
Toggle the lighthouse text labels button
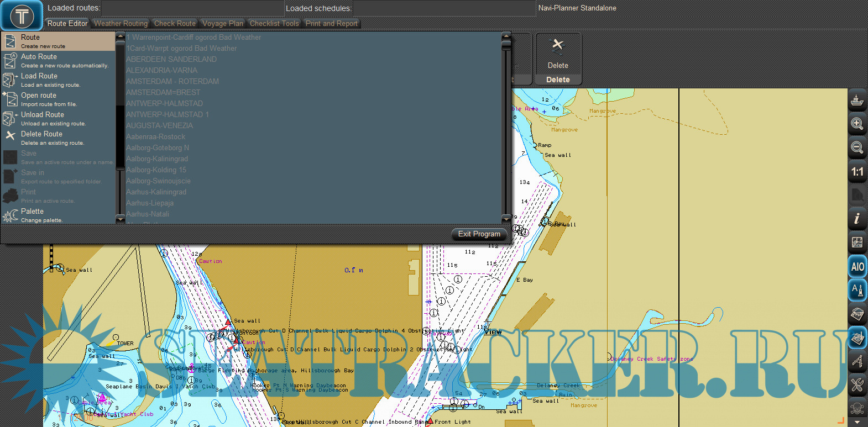coord(857,290)
